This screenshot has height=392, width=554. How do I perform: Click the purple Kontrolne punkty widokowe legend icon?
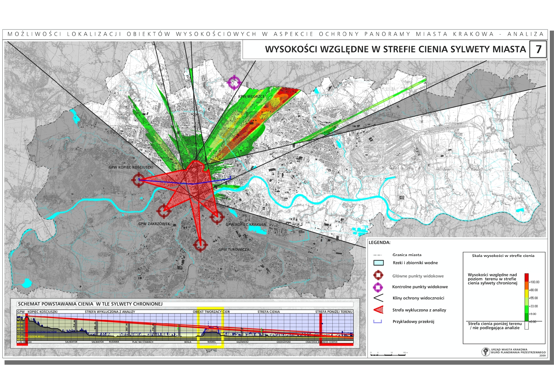click(x=378, y=287)
